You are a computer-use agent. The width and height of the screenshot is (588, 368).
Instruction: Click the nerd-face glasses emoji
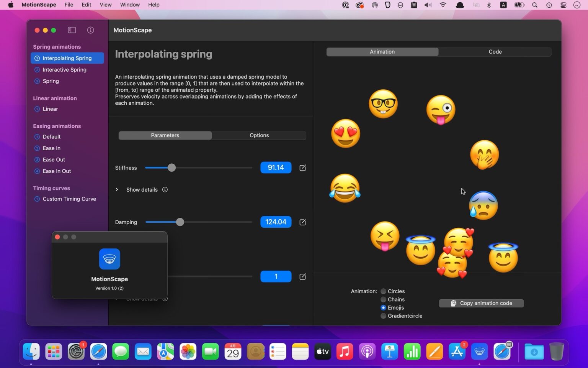pyautogui.click(x=383, y=104)
